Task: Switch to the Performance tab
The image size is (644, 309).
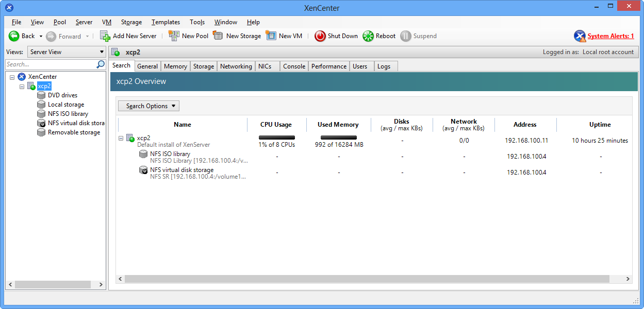Action: 329,66
